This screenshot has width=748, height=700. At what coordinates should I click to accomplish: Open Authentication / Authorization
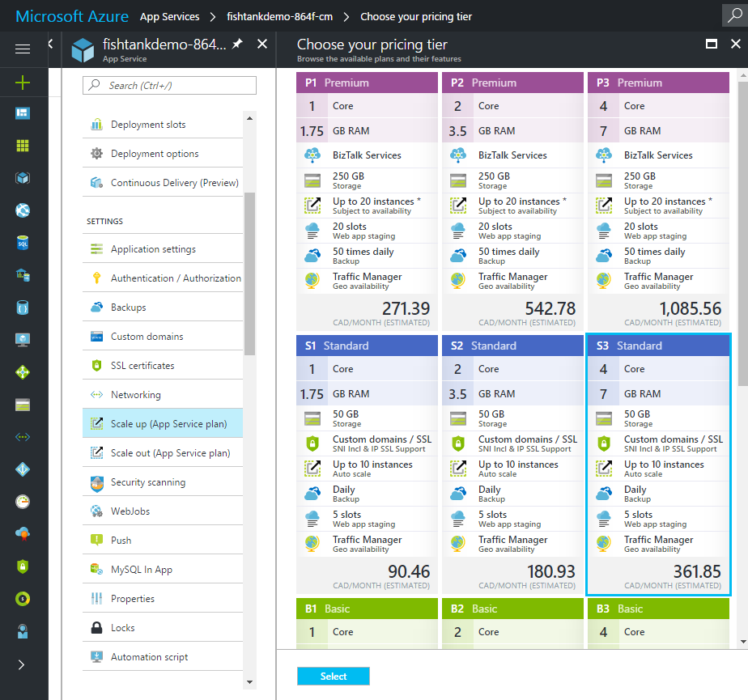tap(163, 278)
